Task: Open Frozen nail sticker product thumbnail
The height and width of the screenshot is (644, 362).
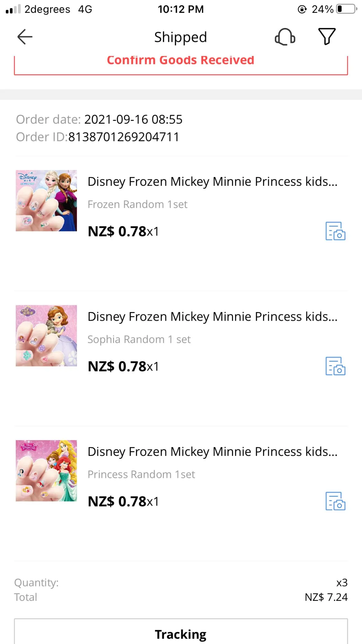Action: tap(46, 201)
